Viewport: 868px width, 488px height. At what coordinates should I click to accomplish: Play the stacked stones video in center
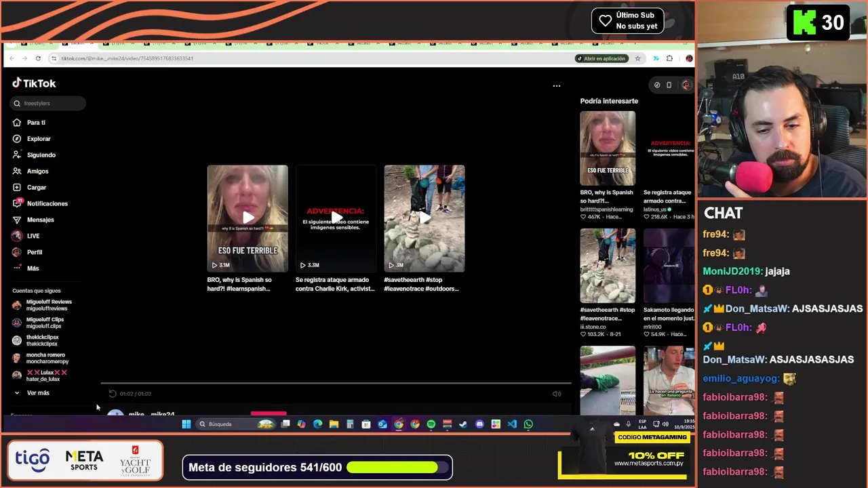pyautogui.click(x=425, y=218)
